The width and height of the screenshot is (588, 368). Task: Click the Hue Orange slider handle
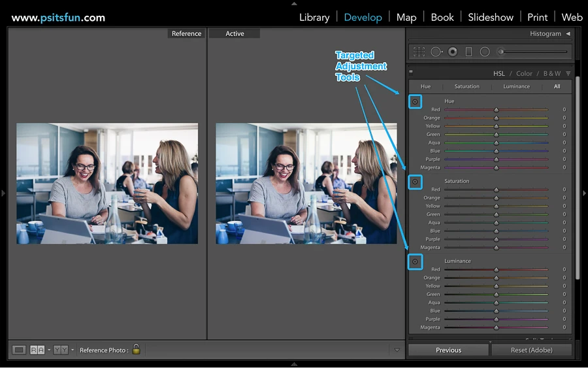coord(496,118)
